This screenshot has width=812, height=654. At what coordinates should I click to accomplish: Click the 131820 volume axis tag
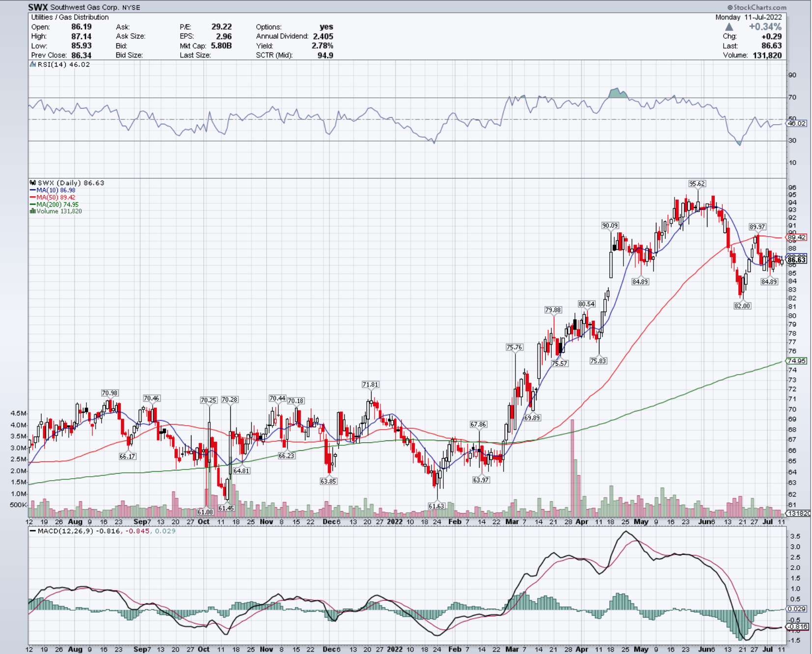click(x=799, y=513)
